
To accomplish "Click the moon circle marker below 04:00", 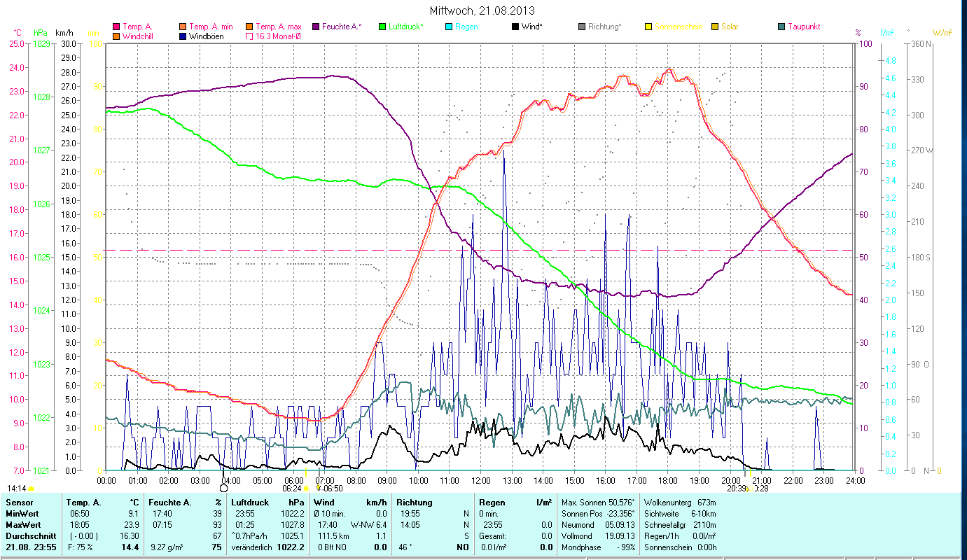I will point(224,488).
